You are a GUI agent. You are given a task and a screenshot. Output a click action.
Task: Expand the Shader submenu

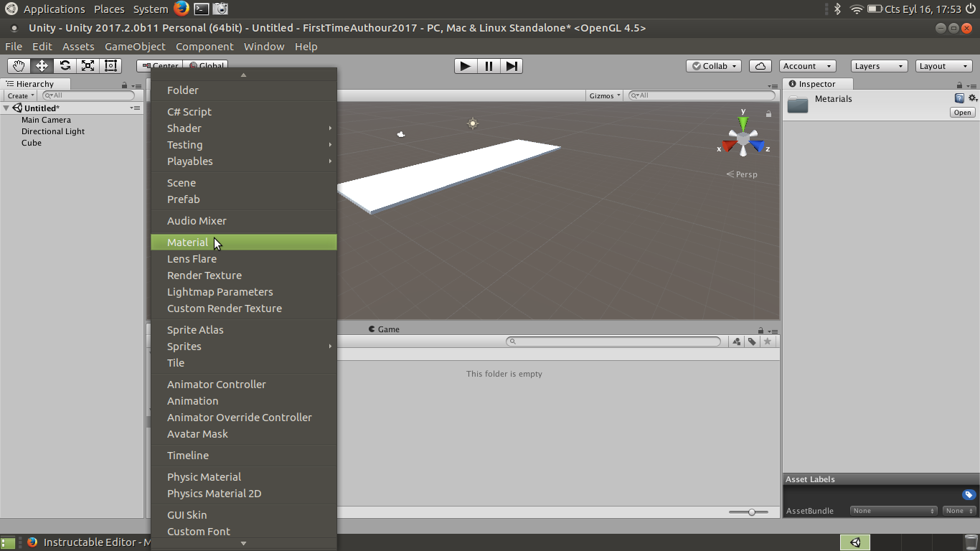(244, 128)
